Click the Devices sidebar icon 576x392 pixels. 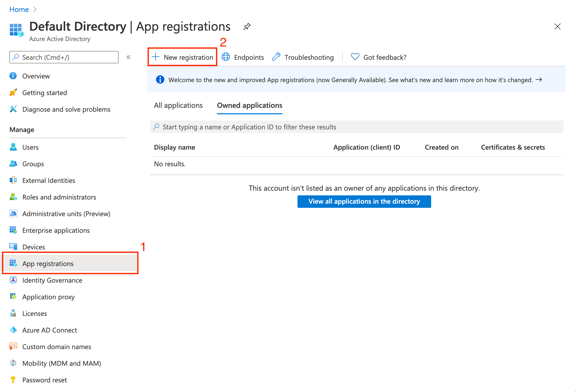13,247
